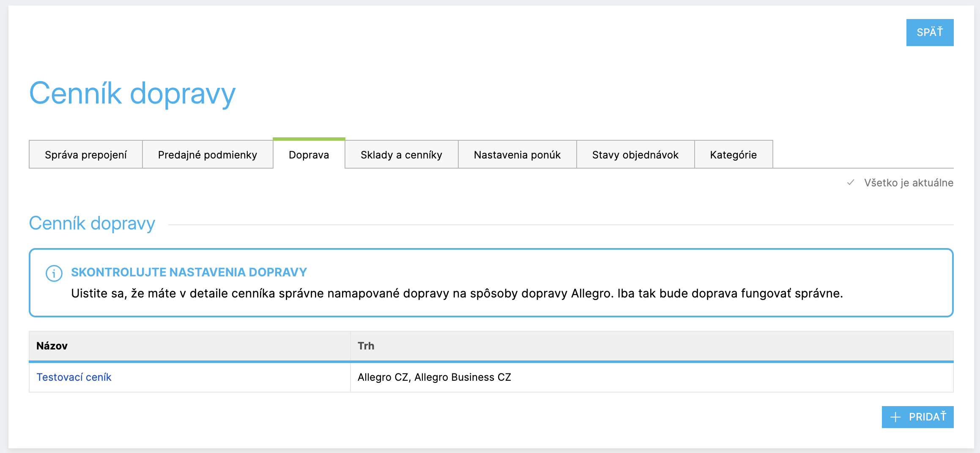
Task: Go to Sklady a cenníky tab
Action: (x=401, y=155)
